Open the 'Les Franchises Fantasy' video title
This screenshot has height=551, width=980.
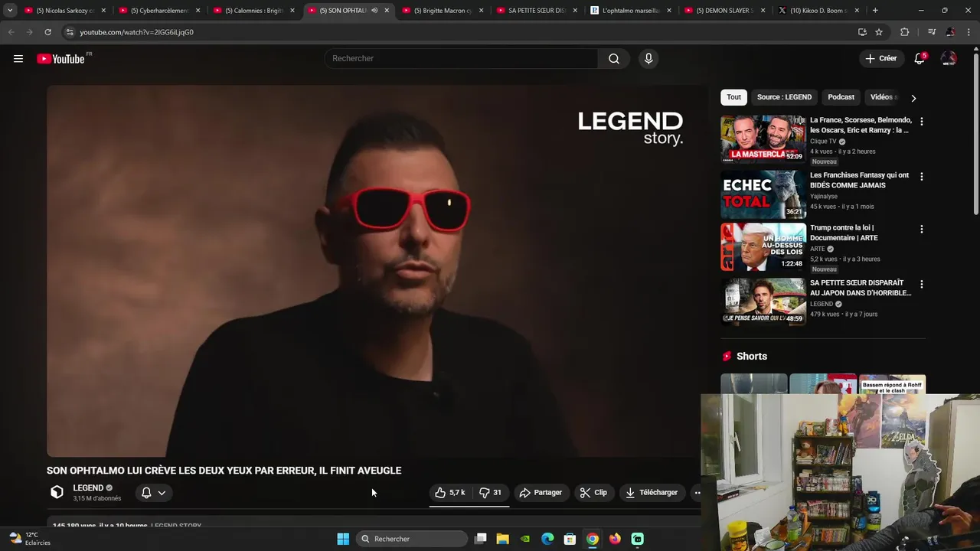coord(859,180)
